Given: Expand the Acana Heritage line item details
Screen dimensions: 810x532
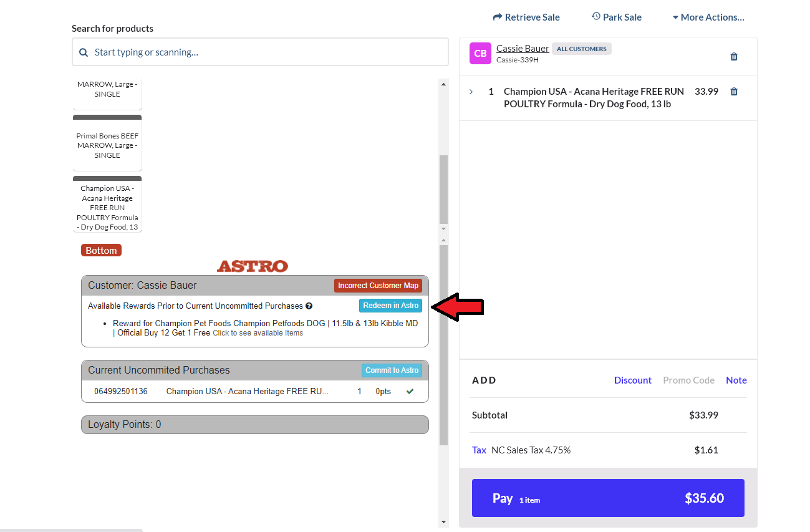Looking at the screenshot, I should (471, 92).
